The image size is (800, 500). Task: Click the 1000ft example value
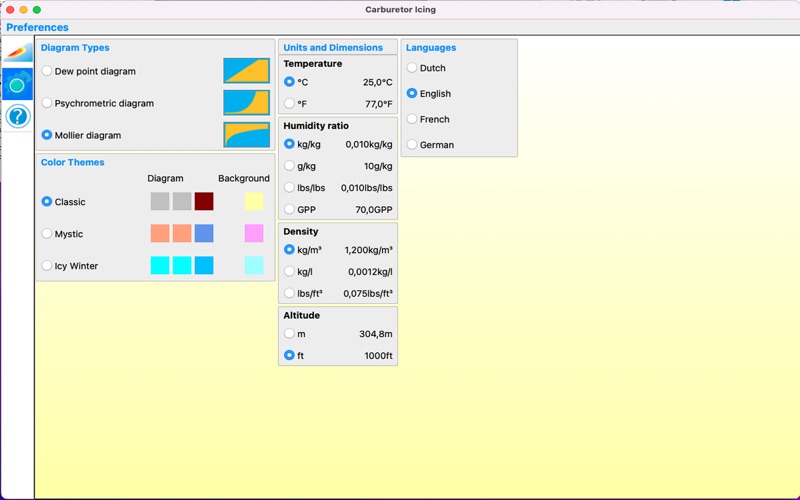coord(379,356)
